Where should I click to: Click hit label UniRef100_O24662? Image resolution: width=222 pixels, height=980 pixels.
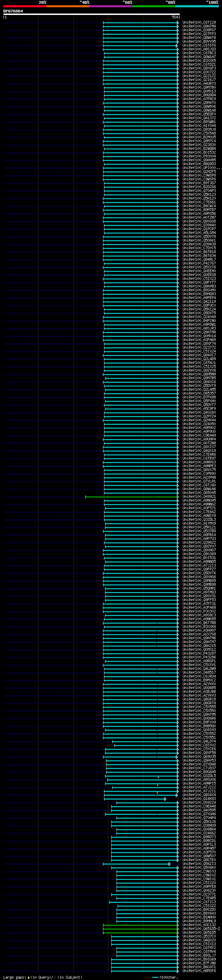tap(199, 833)
